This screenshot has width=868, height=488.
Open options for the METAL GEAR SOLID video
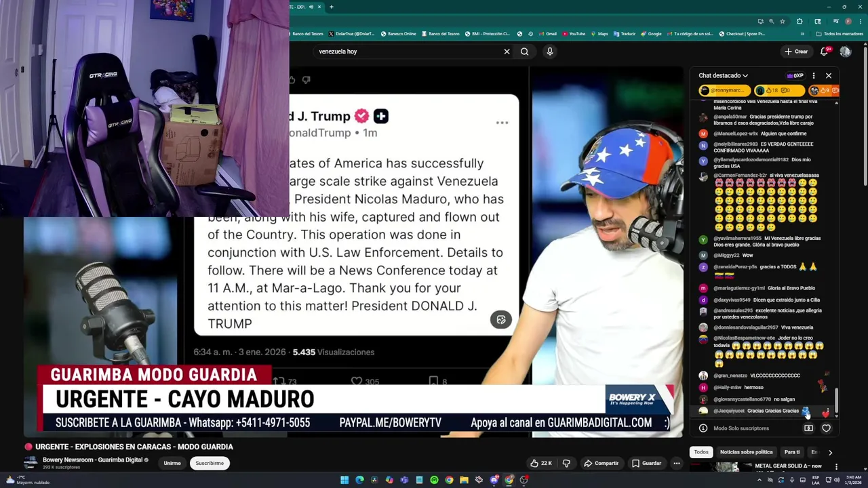(x=836, y=466)
